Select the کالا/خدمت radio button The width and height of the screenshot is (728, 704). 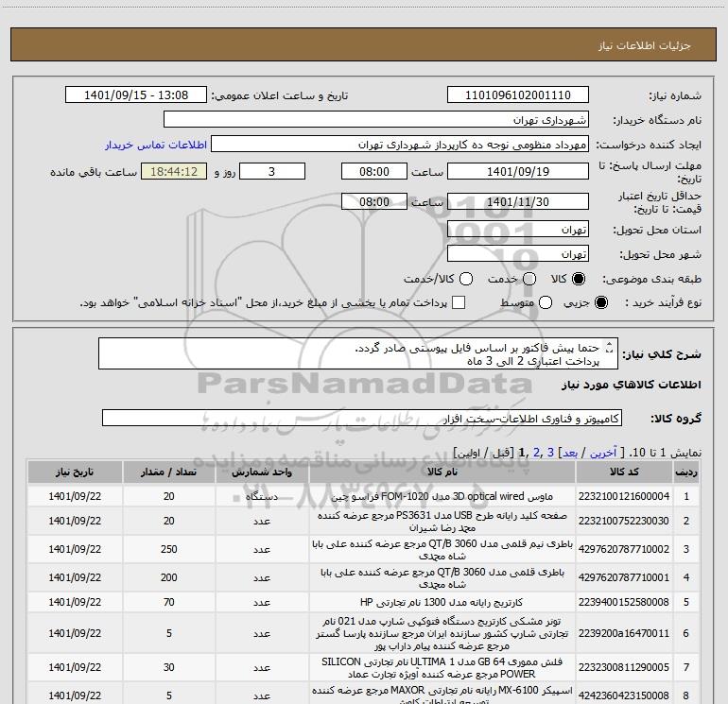pos(466,279)
